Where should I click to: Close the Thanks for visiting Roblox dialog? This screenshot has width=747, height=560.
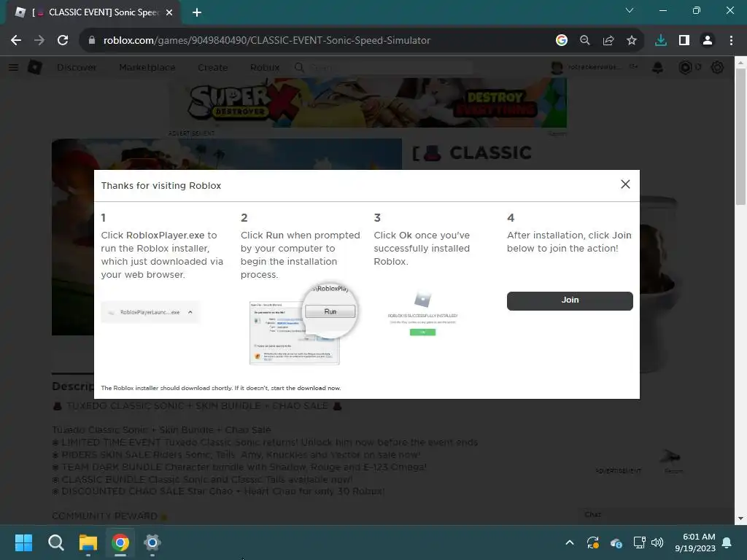(625, 184)
